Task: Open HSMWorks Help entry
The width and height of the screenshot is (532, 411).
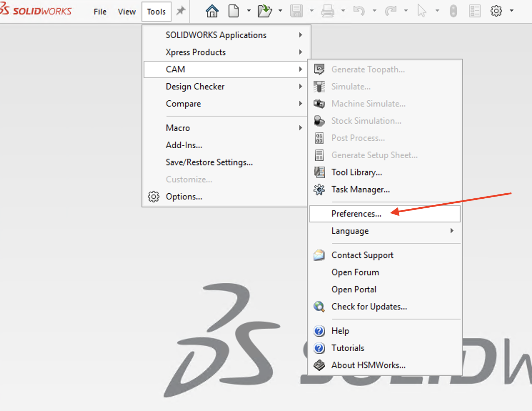Action: coord(385,331)
